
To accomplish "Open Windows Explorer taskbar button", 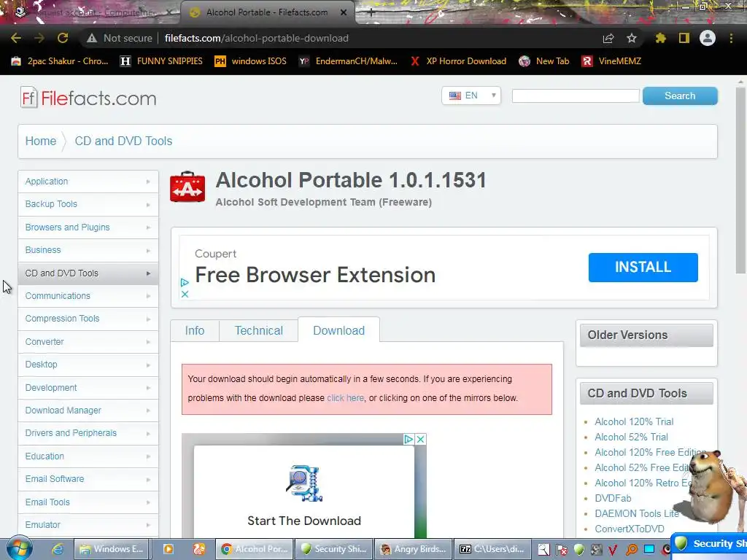I will 112,549.
